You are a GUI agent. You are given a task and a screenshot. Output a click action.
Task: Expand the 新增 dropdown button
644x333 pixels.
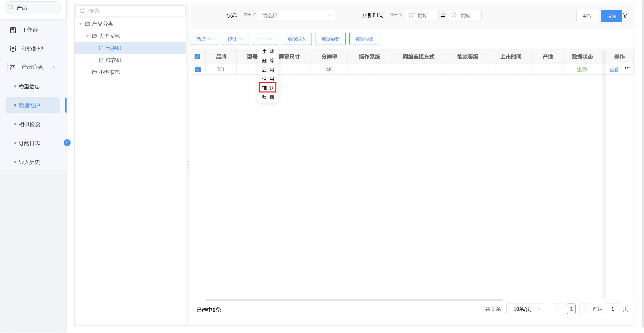(204, 39)
